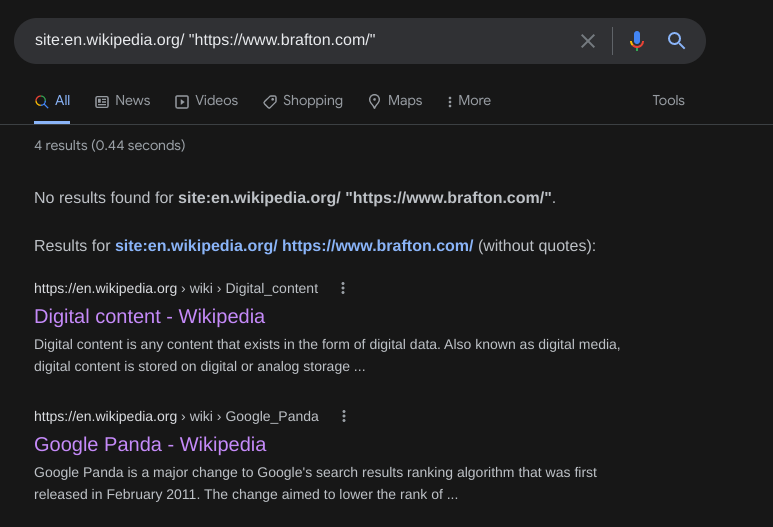Click the Digital content result snippet text

[x=327, y=356]
